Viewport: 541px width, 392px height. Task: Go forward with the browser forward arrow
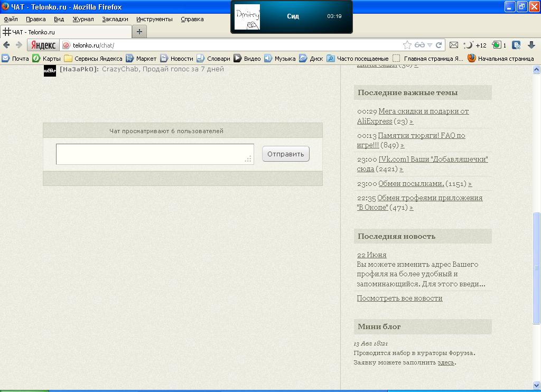[x=19, y=45]
